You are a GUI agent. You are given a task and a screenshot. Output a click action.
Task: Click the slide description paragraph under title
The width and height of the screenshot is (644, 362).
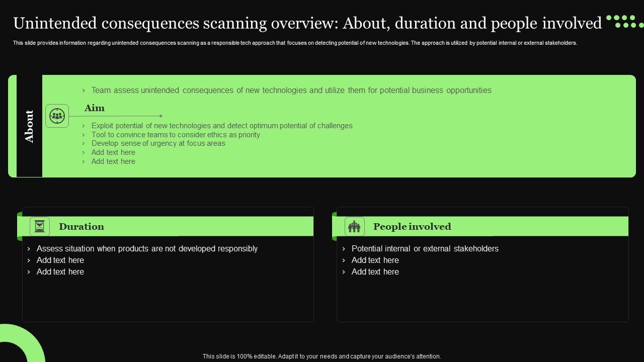(x=295, y=43)
